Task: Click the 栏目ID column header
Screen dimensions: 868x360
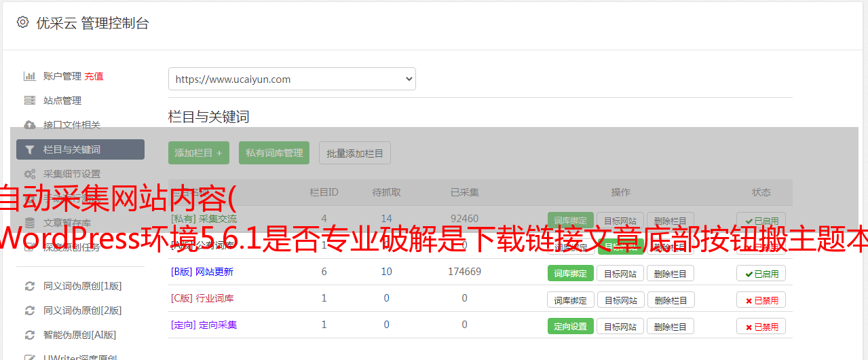Action: coord(324,192)
